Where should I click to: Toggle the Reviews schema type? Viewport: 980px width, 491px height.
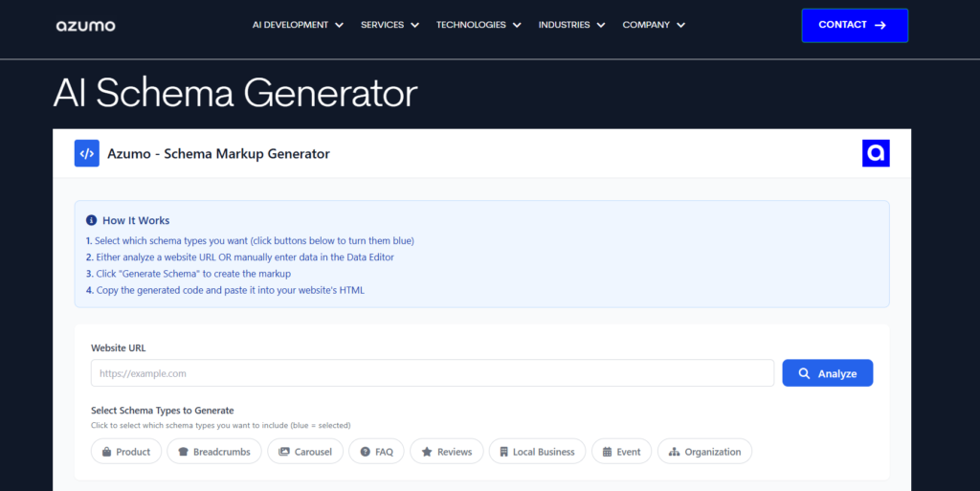(447, 451)
